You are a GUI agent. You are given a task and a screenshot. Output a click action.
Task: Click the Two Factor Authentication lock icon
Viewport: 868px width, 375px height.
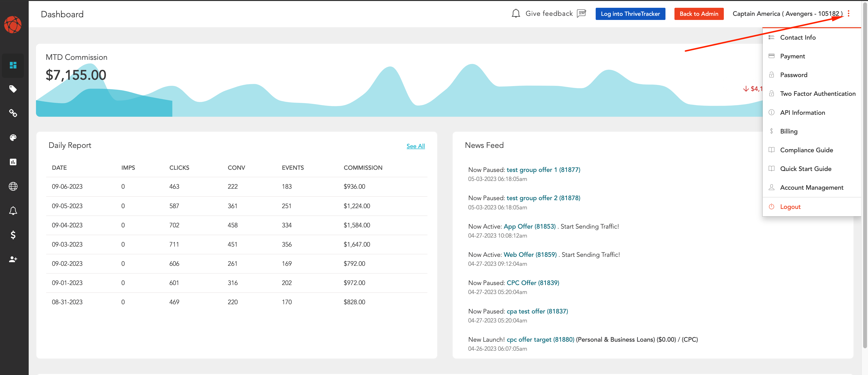(x=771, y=94)
